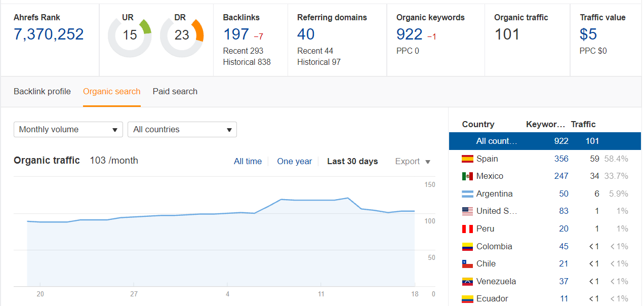This screenshot has height=306, width=644.
Task: Open the Monthly volume dropdown
Action: (68, 130)
